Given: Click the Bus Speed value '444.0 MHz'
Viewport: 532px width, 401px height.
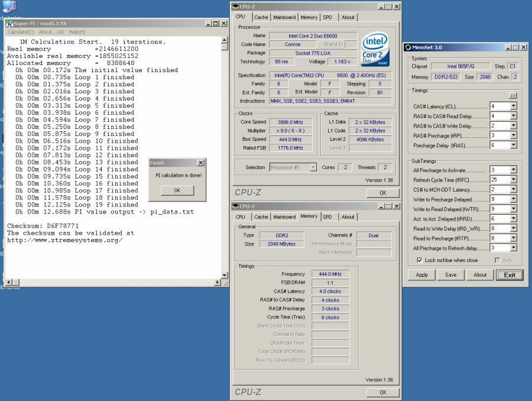Looking at the screenshot, I should pyautogui.click(x=290, y=140).
